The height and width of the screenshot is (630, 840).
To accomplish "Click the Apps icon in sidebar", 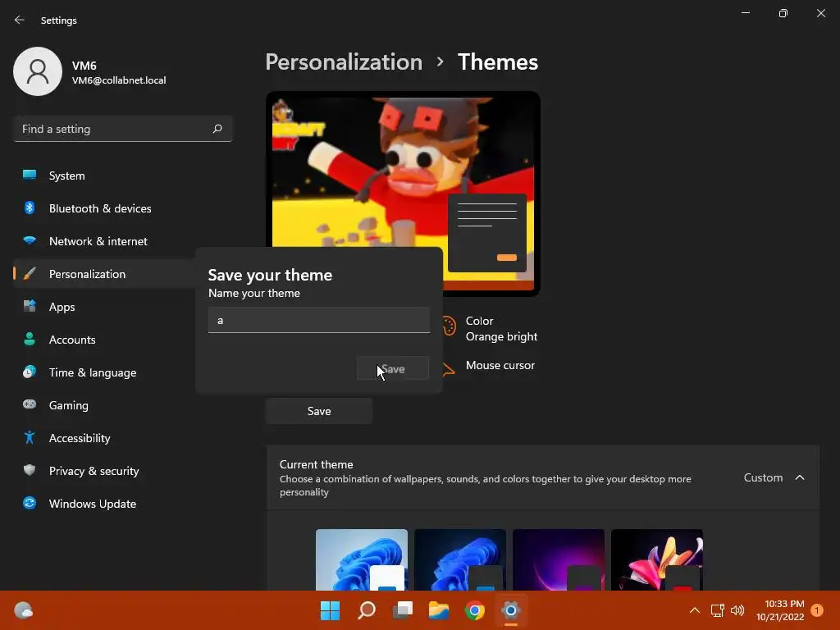I will click(30, 307).
